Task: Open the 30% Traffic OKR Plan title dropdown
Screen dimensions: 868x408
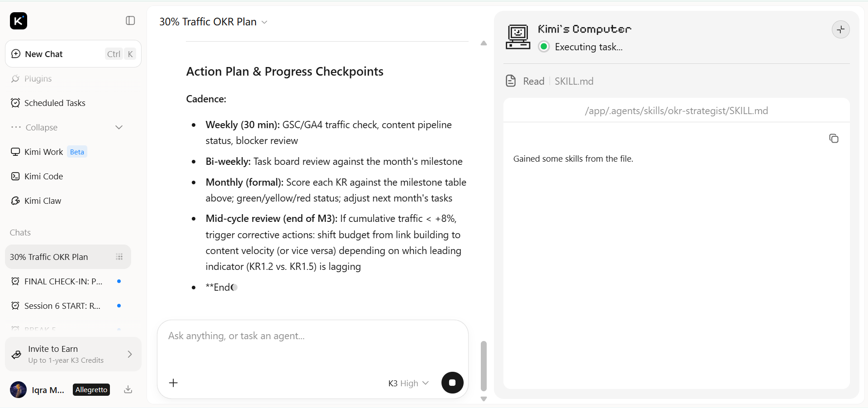Action: tap(213, 22)
